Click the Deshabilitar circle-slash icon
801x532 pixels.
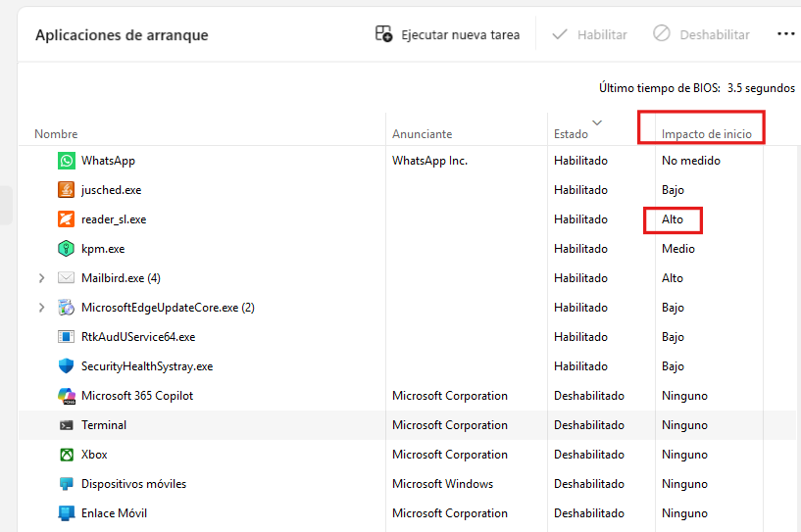[x=662, y=33]
